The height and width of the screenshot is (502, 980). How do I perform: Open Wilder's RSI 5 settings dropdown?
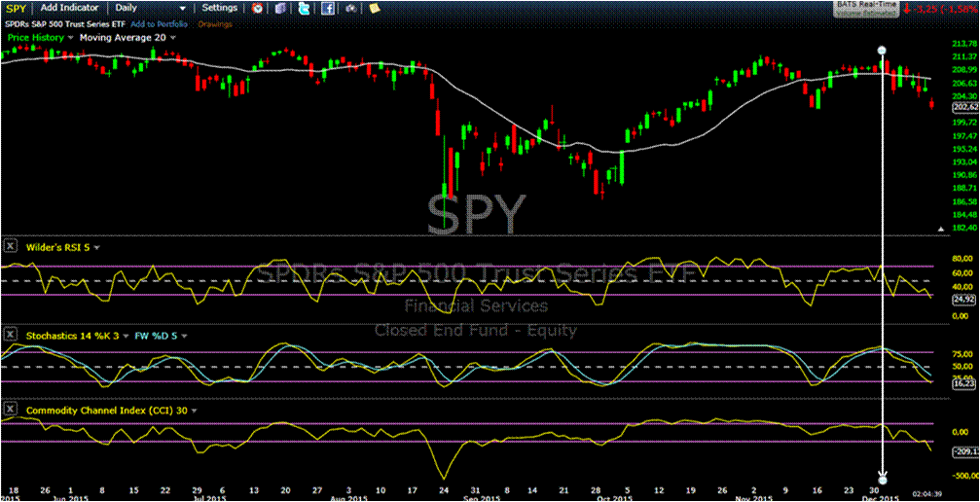click(x=96, y=247)
